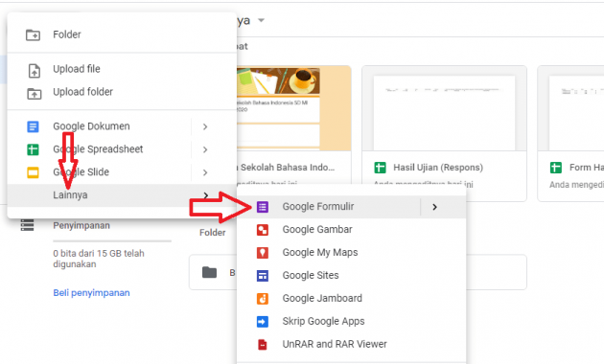Select Google Formulir in the submenu
The height and width of the screenshot is (364, 604).
(x=351, y=207)
